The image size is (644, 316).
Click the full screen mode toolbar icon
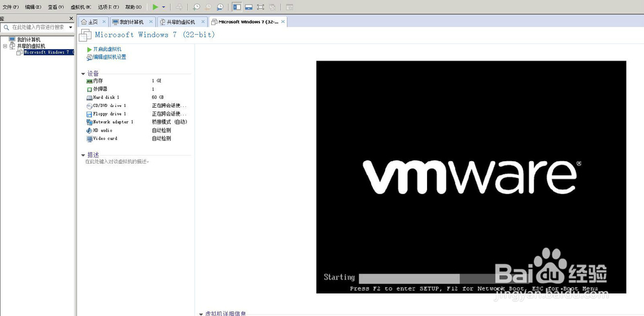(260, 7)
